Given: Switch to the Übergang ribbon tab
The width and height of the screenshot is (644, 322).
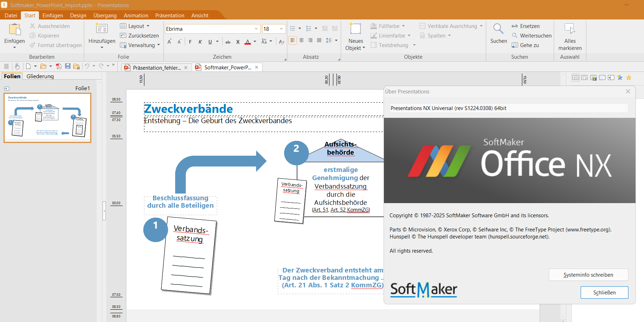Looking at the screenshot, I should 105,16.
